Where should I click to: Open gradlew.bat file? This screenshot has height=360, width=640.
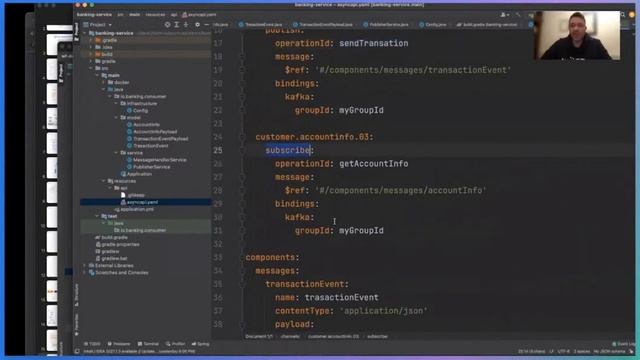pos(111,258)
